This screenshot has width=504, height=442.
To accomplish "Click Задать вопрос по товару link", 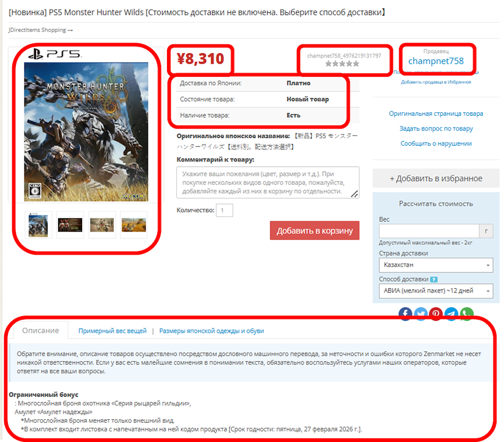I will (x=436, y=128).
